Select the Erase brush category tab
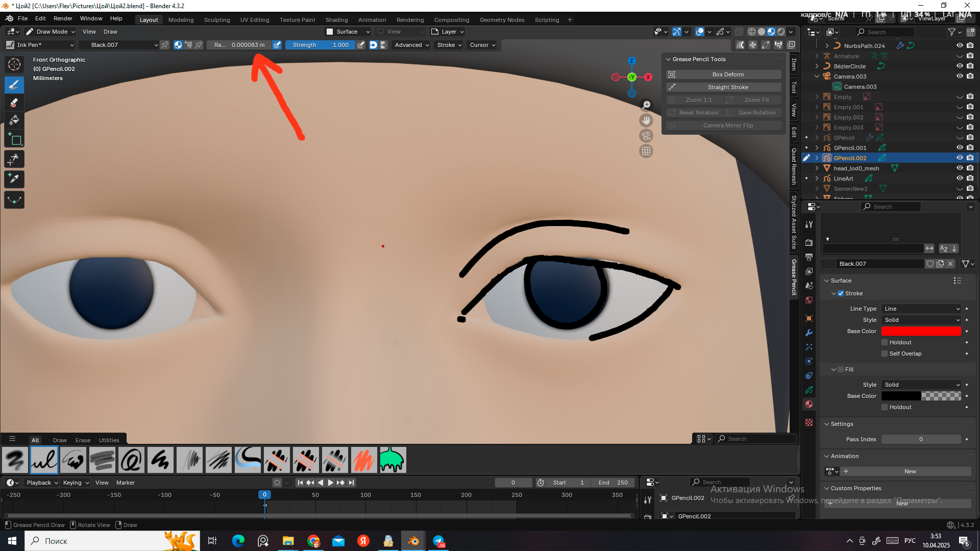The image size is (980, 551). coord(83,440)
